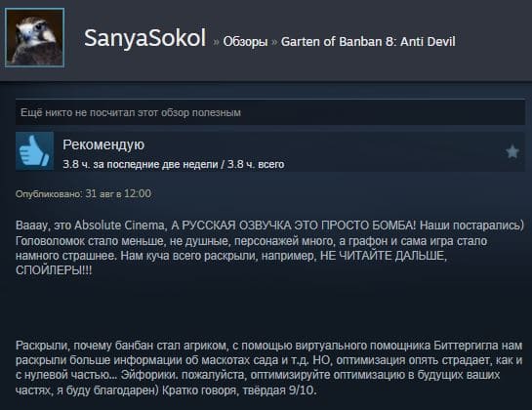Click the first breadcrumb separator arrows
Image resolution: width=532 pixels, height=410 pixels.
click(216, 42)
